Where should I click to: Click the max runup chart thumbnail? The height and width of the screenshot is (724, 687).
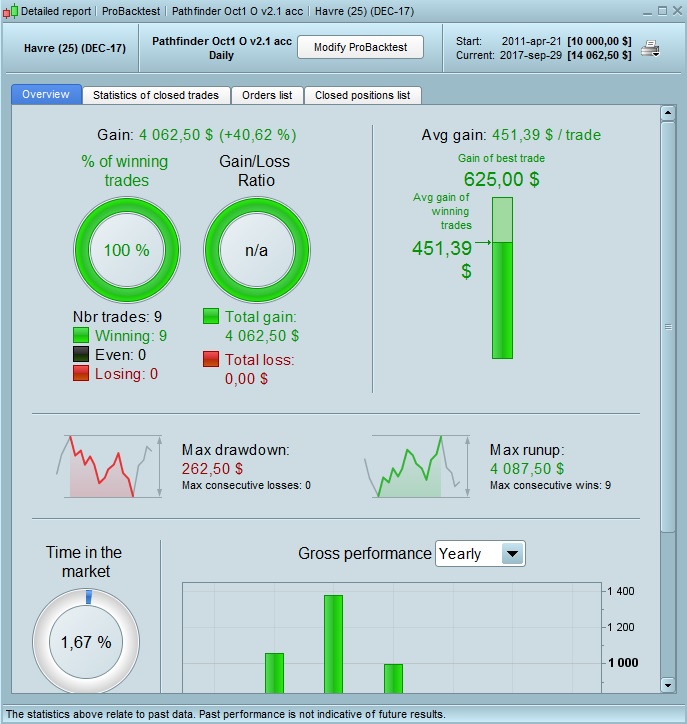417,466
